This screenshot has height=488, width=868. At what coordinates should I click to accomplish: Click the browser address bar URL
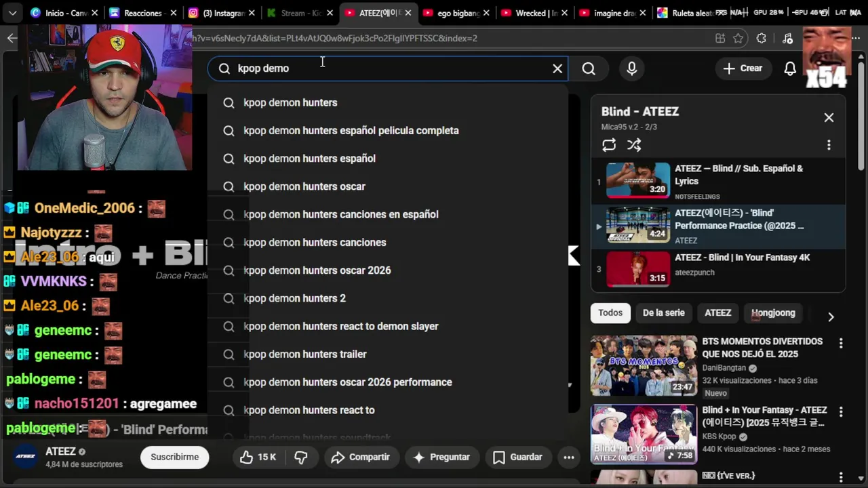pos(335,39)
